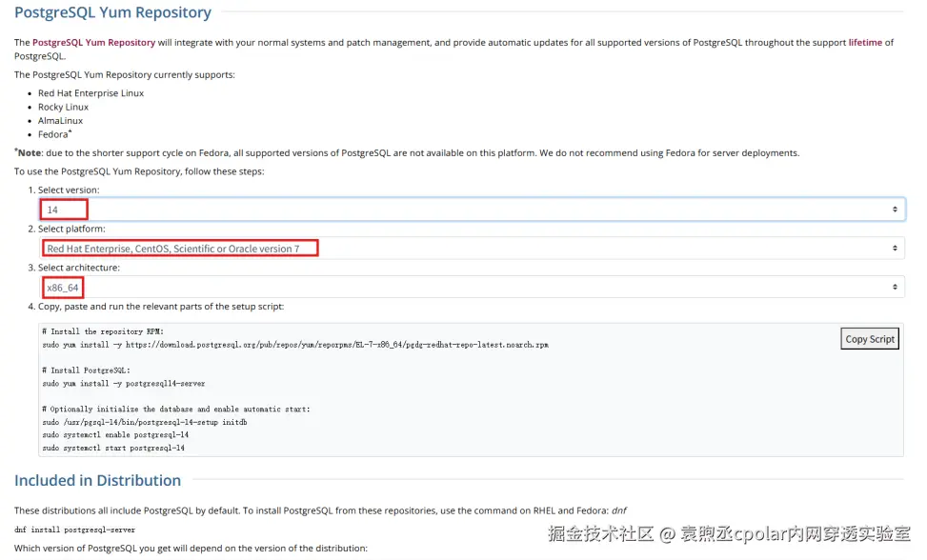This screenshot has width=927, height=560.
Task: Click the Fedora list item
Action: 54,134
